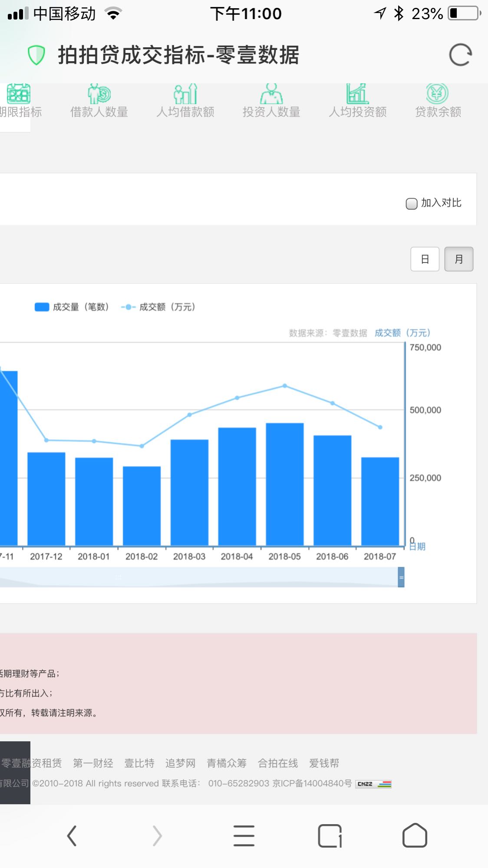488x868 pixels.
Task: Open 人均投资额 chart icon
Action: click(357, 94)
